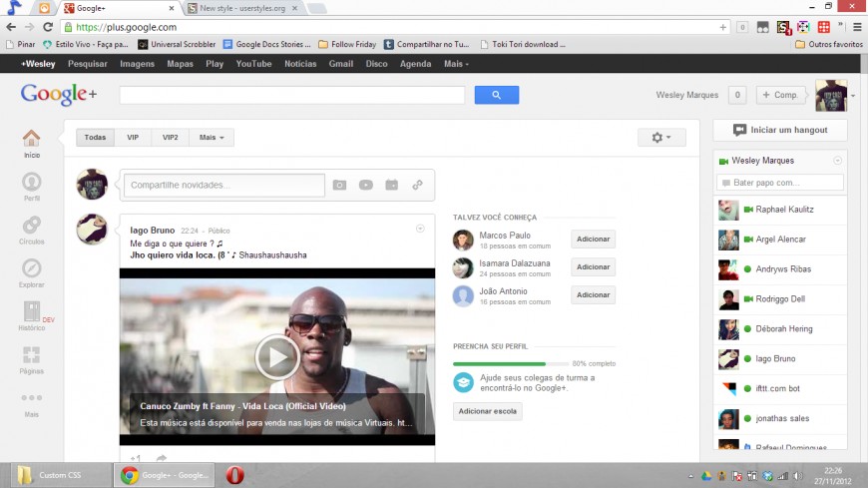
Task: Open the Perfil sidebar icon
Action: (32, 182)
